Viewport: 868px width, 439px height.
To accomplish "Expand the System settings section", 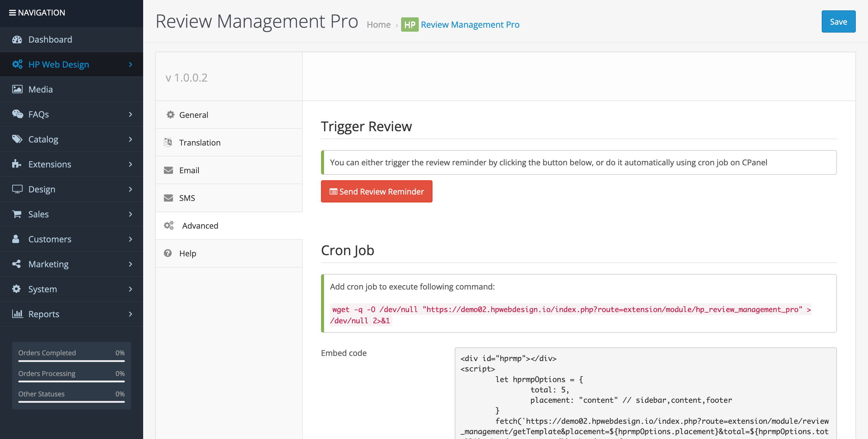I will pyautogui.click(x=130, y=289).
